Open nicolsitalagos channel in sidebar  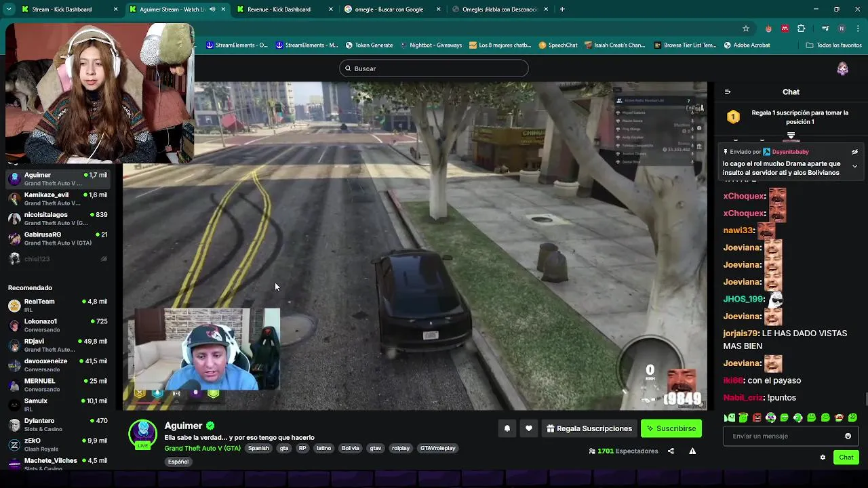(x=58, y=218)
